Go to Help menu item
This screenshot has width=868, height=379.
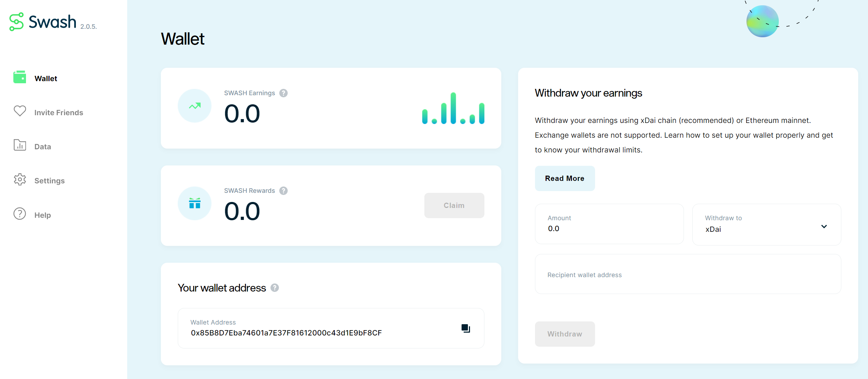pos(43,215)
